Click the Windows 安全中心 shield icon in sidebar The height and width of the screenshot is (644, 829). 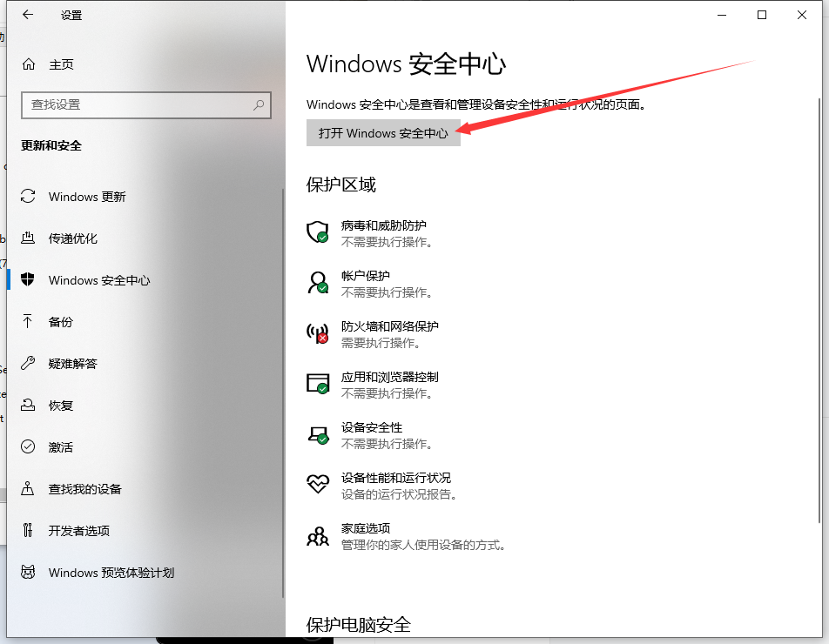[28, 279]
